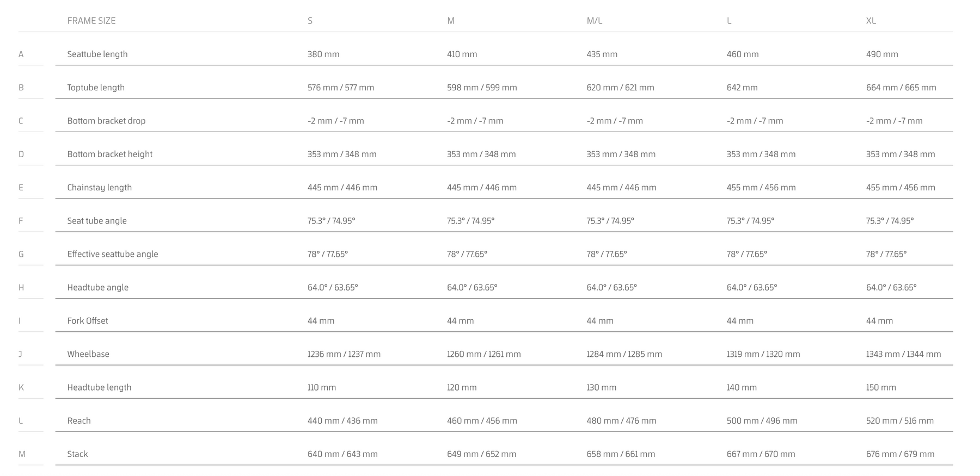The image size is (980, 476).
Task: Select the 120 mm headtube length value
Action: (x=462, y=387)
